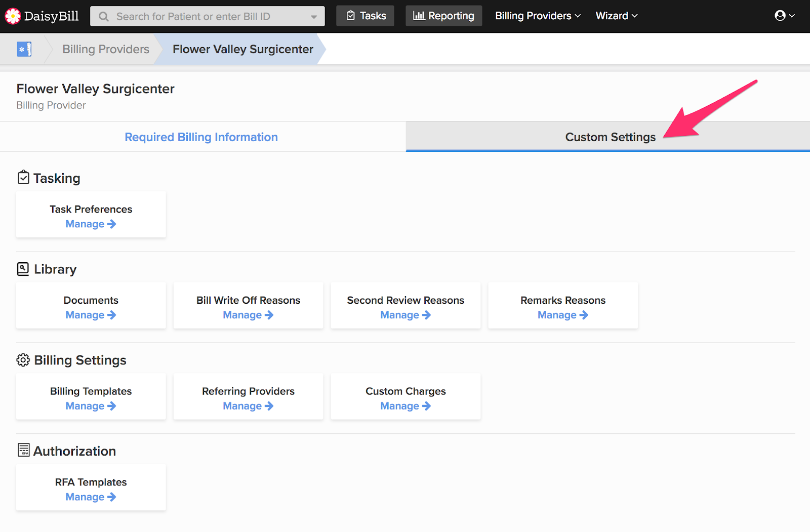Go to Billing Providers breadcrumb
The width and height of the screenshot is (810, 532).
click(x=106, y=49)
